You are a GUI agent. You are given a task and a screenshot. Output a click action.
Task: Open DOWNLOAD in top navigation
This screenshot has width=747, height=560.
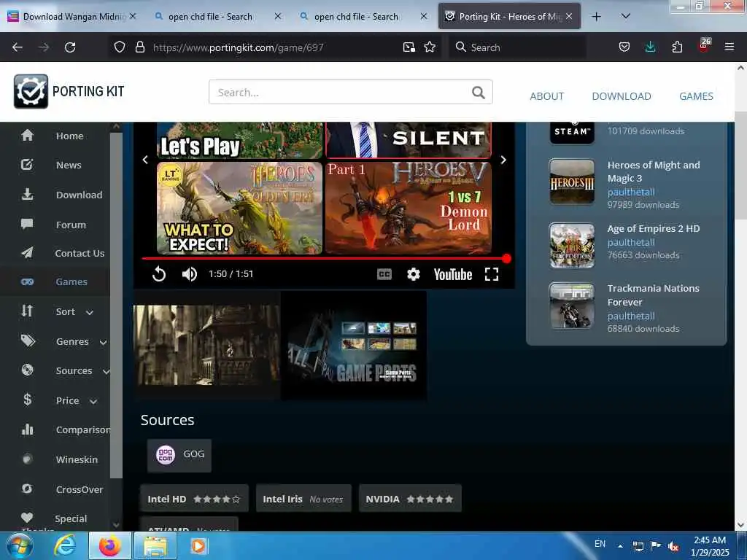pos(622,96)
